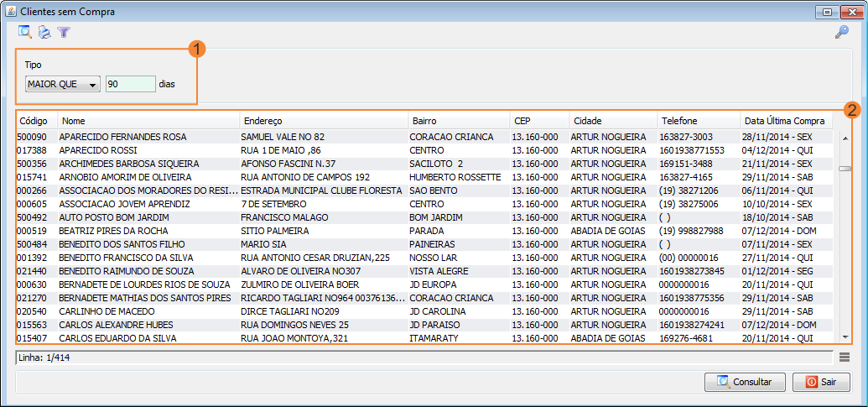Image resolution: width=868 pixels, height=407 pixels.
Task: Select row CARLOS ALEXANDRE HUBES
Action: click(x=424, y=325)
